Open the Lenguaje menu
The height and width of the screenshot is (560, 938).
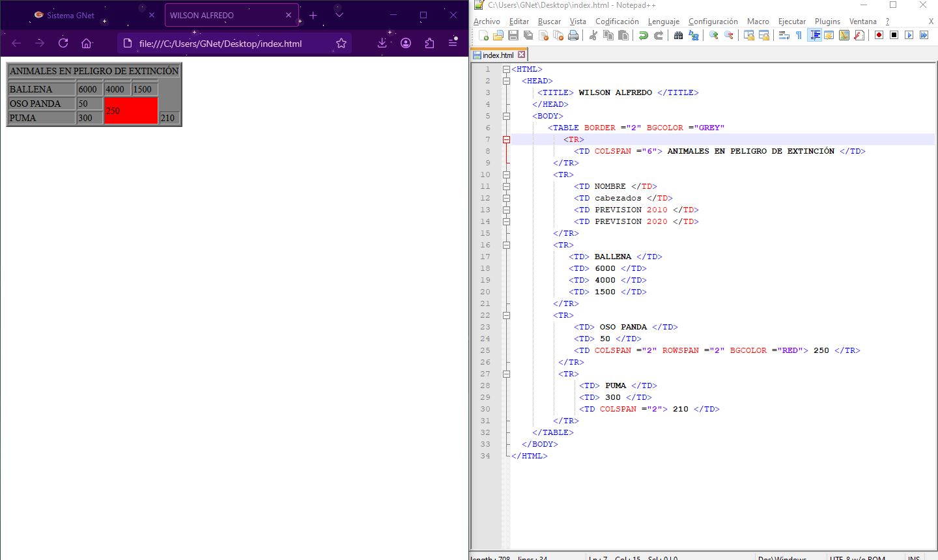[x=663, y=21]
